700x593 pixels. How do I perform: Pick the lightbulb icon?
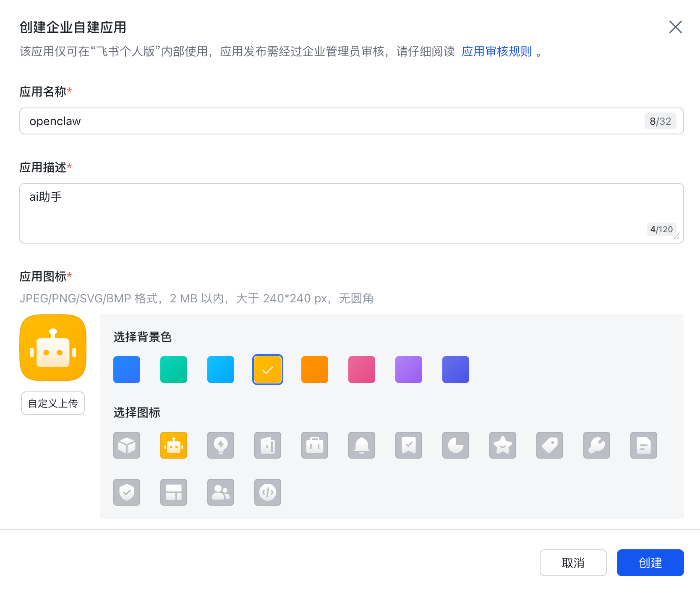pos(220,445)
